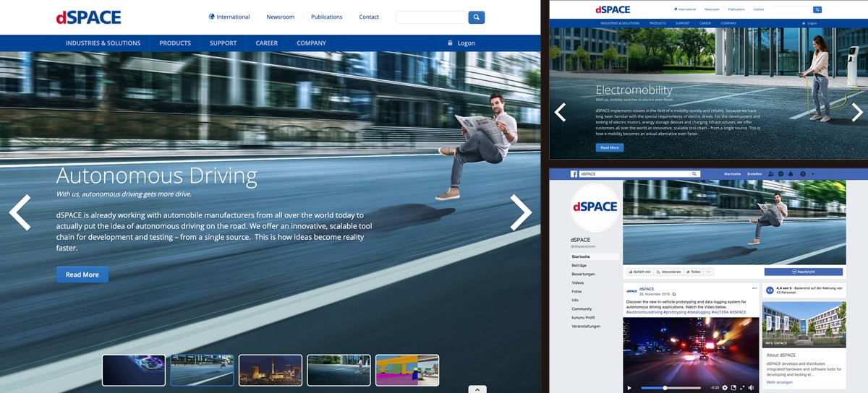Collapse thumbnail strip with bottom chevron
Viewport: 868px width, 393px height.
tap(477, 389)
